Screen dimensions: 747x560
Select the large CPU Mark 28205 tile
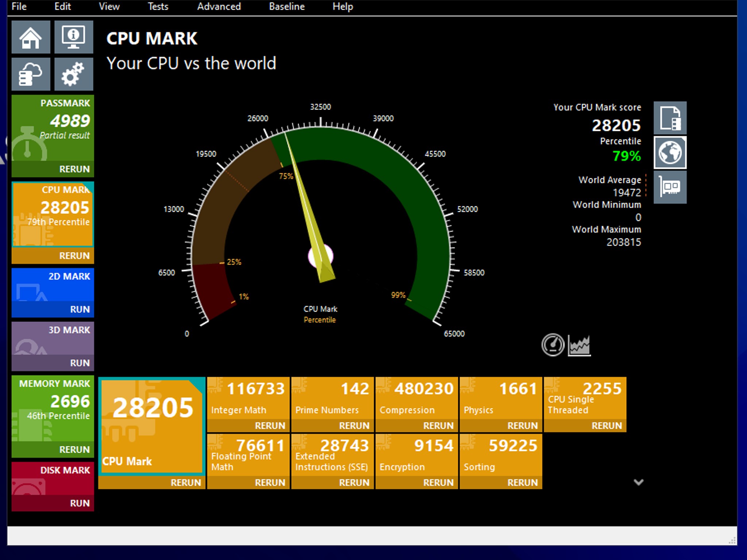152,426
